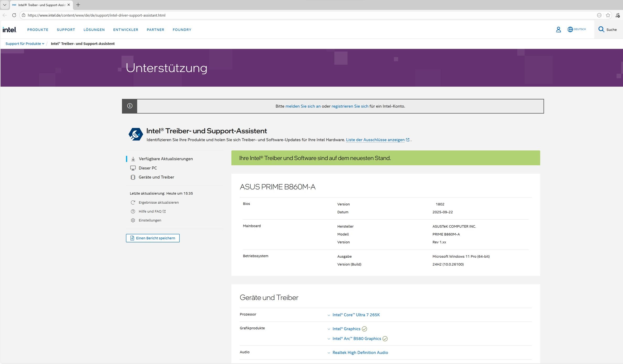The width and height of the screenshot is (623, 364).
Task: Click Einen Bericht speichern button
Action: 153,238
